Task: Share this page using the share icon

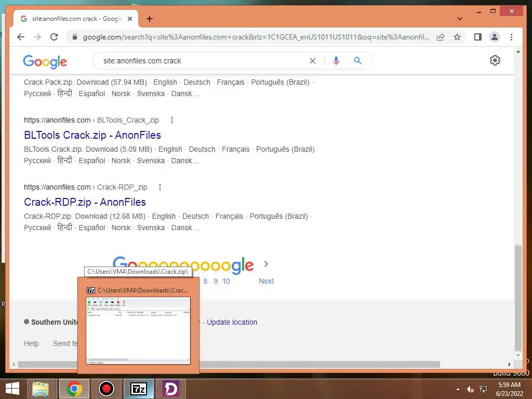Action: click(x=441, y=37)
